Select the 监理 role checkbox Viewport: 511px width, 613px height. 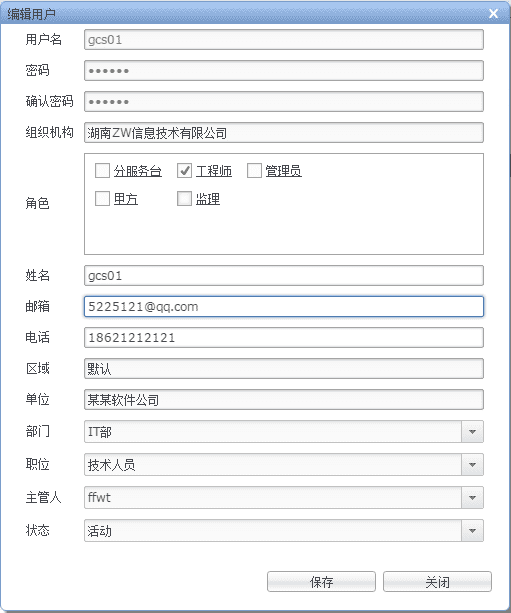184,199
